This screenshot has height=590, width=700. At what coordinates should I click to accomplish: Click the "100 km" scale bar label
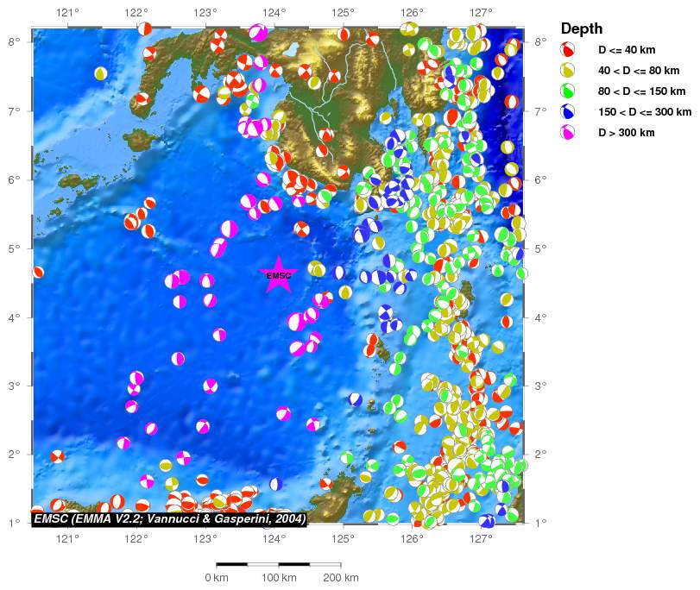278,578
